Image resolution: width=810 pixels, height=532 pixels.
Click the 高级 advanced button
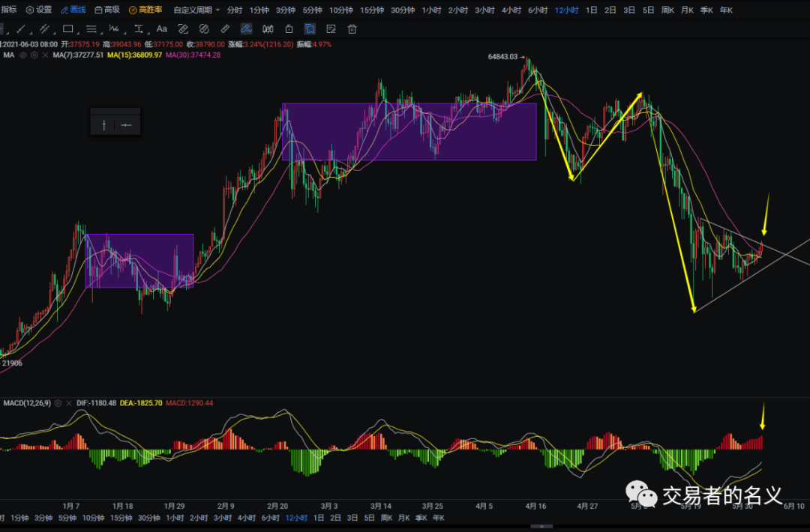click(106, 10)
